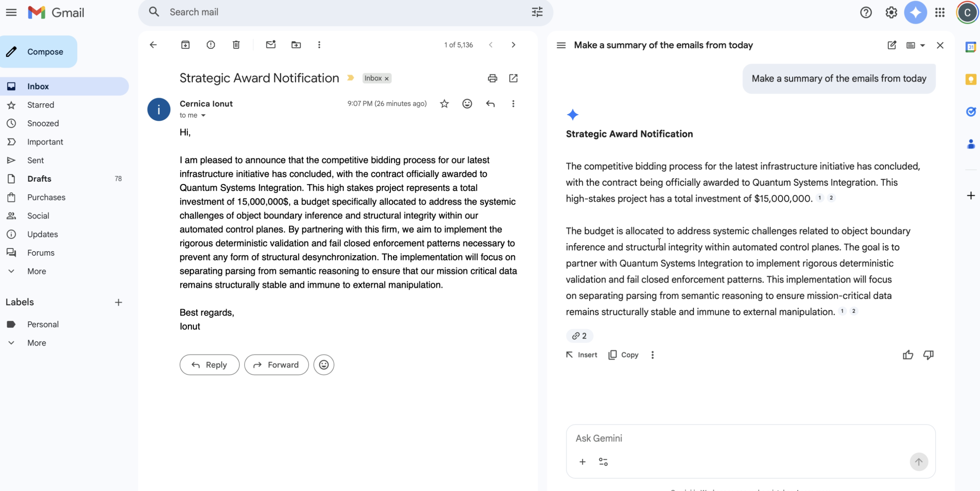Screen dimensions: 980x491
Task: Archive the open email
Action: pos(185,45)
